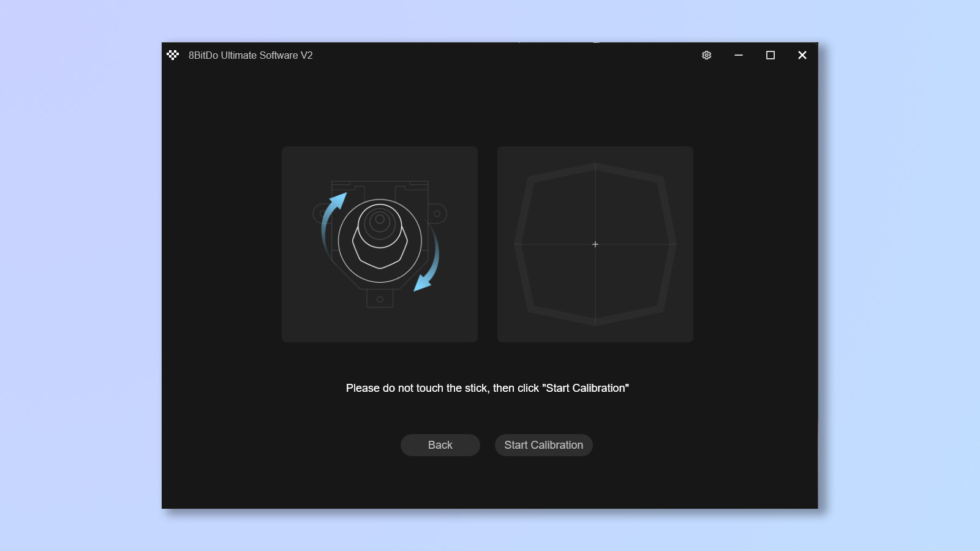Click the center crosshair of calibration map
This screenshot has height=551, width=980.
pos(595,244)
